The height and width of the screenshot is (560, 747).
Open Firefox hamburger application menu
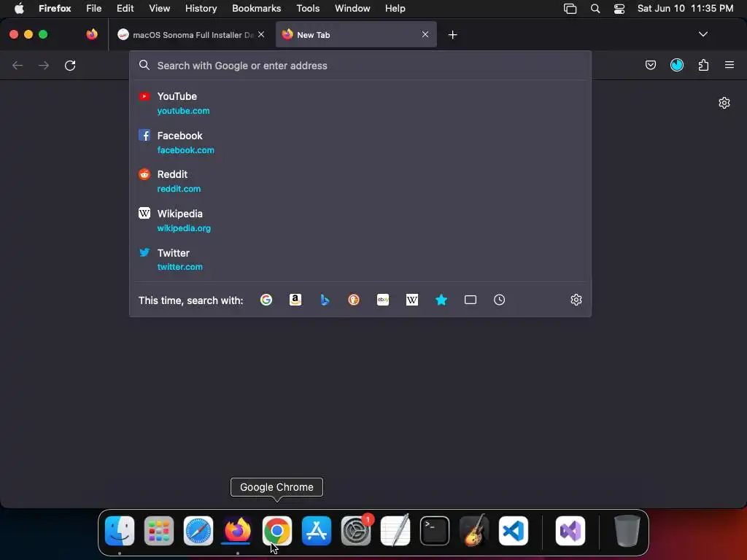729,65
